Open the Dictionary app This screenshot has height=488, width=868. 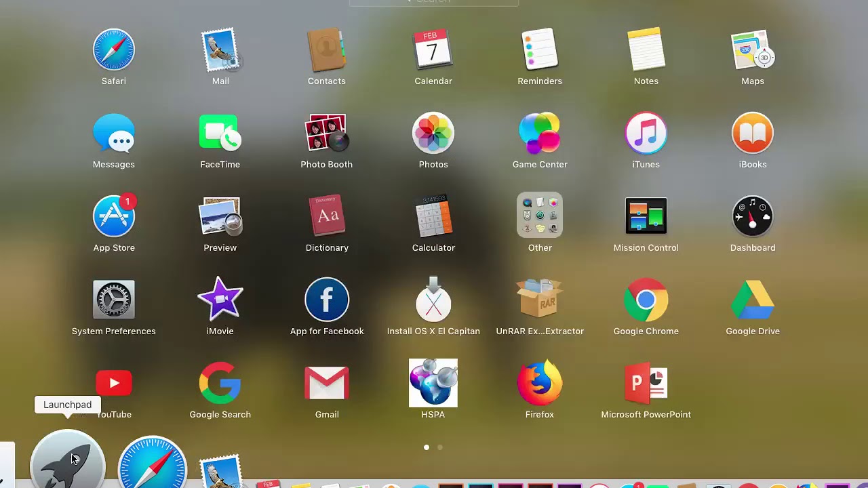(327, 217)
